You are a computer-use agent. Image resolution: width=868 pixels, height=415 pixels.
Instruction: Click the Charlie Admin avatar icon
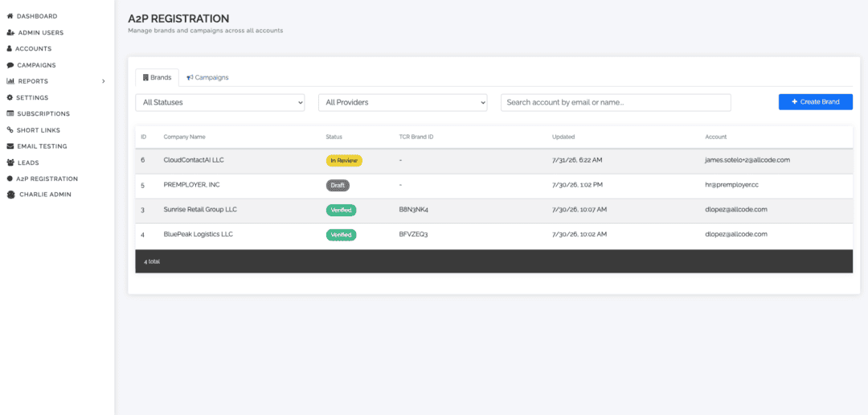click(10, 195)
